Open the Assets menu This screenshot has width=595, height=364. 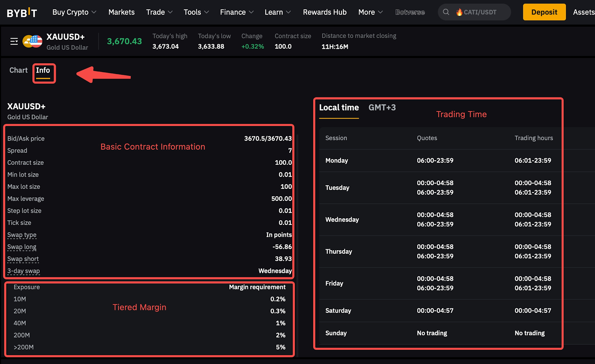(583, 12)
